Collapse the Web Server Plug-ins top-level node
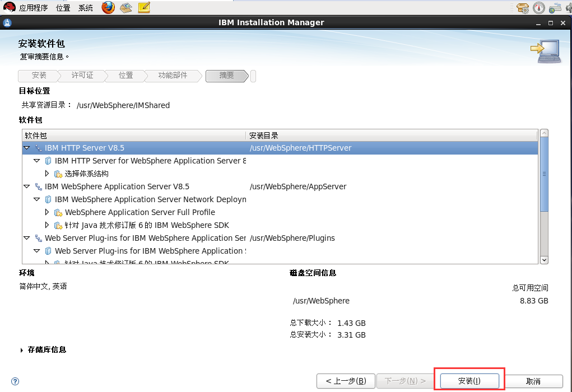572x392 pixels. 27,238
